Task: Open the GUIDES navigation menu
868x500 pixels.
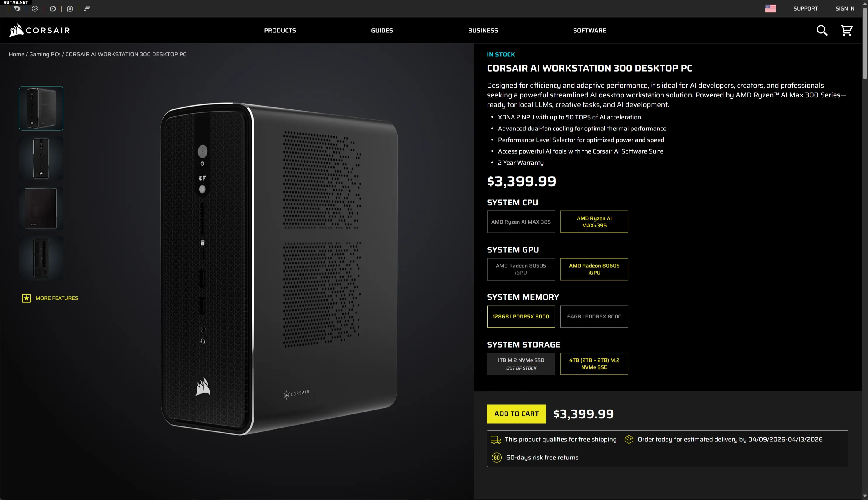Action: (382, 31)
